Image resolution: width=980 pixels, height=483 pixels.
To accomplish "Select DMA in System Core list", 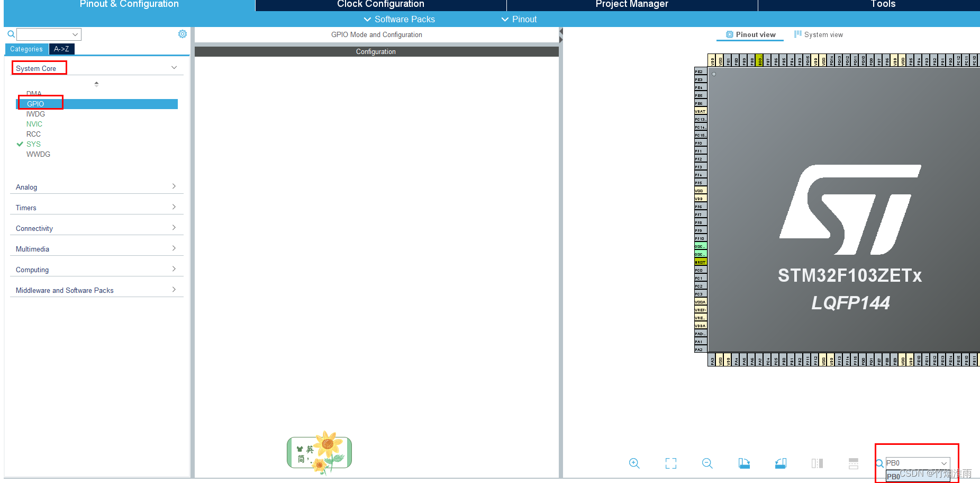I will pyautogui.click(x=34, y=94).
